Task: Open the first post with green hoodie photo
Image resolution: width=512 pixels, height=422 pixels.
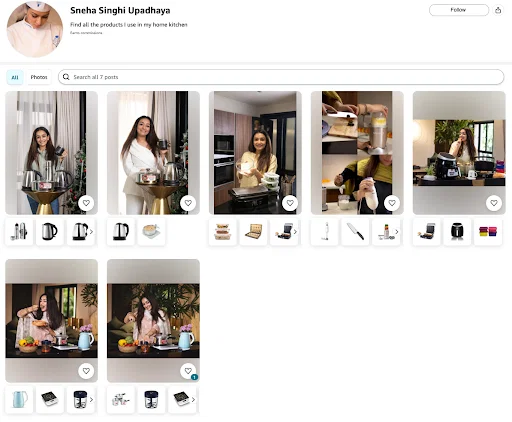Action: pyautogui.click(x=51, y=153)
